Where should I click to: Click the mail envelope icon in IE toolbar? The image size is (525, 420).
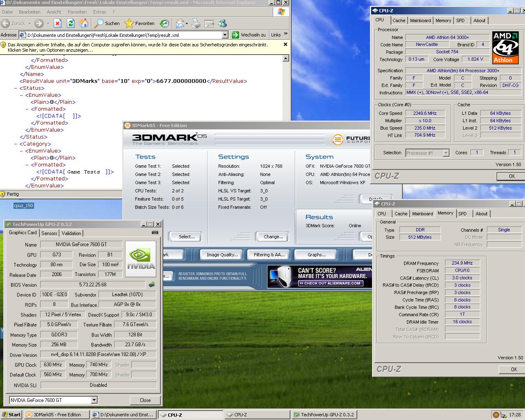[x=179, y=23]
